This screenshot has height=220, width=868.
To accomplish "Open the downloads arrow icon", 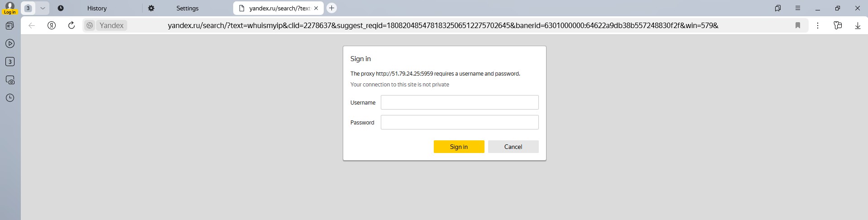I will point(857,25).
